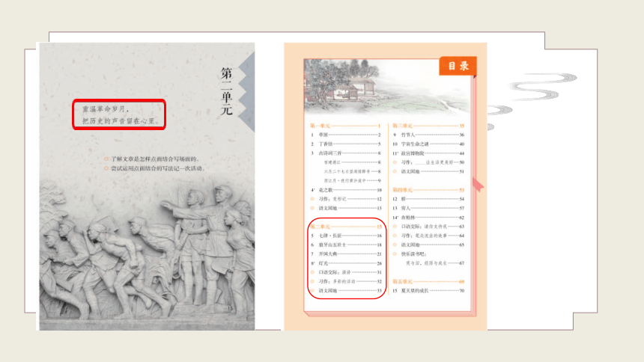Click the landscape painting above the contents
This screenshot has width=644, height=362.
click(386, 86)
